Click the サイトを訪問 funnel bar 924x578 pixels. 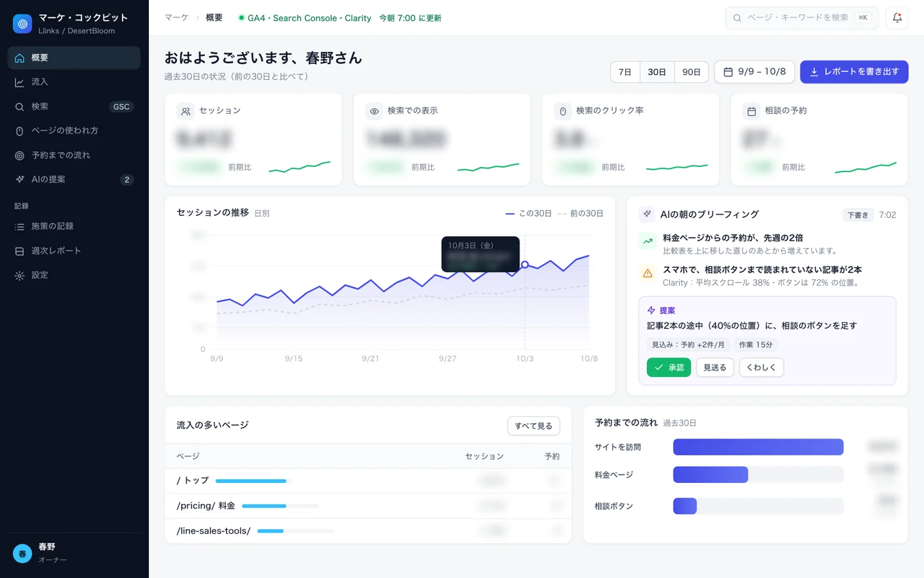point(758,447)
